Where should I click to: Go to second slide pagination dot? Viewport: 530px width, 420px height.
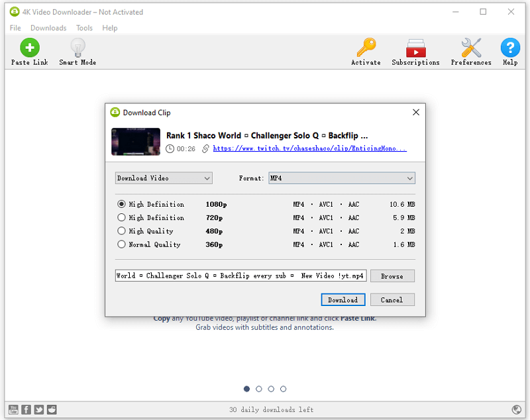259,389
